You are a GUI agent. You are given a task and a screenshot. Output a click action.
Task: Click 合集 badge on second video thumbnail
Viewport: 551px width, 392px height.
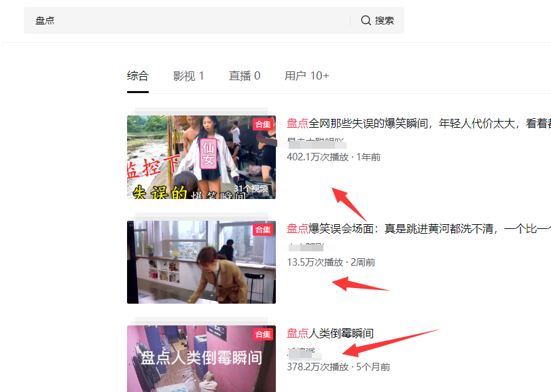pyautogui.click(x=263, y=230)
